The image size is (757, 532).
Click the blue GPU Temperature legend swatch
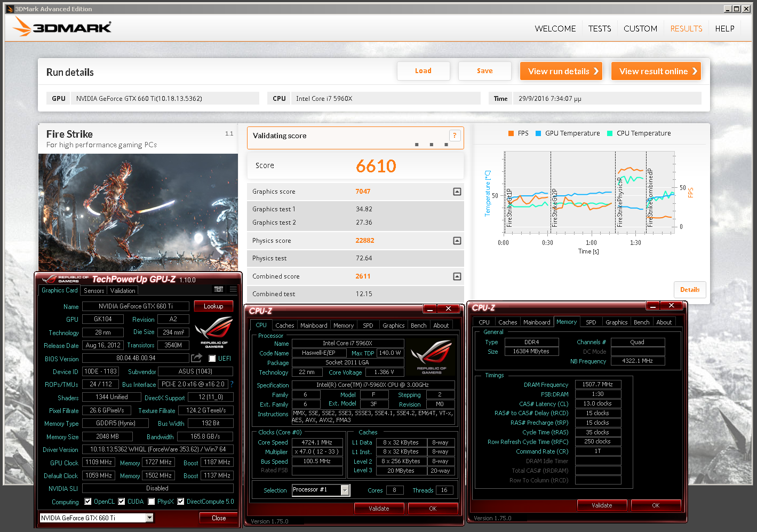click(538, 133)
